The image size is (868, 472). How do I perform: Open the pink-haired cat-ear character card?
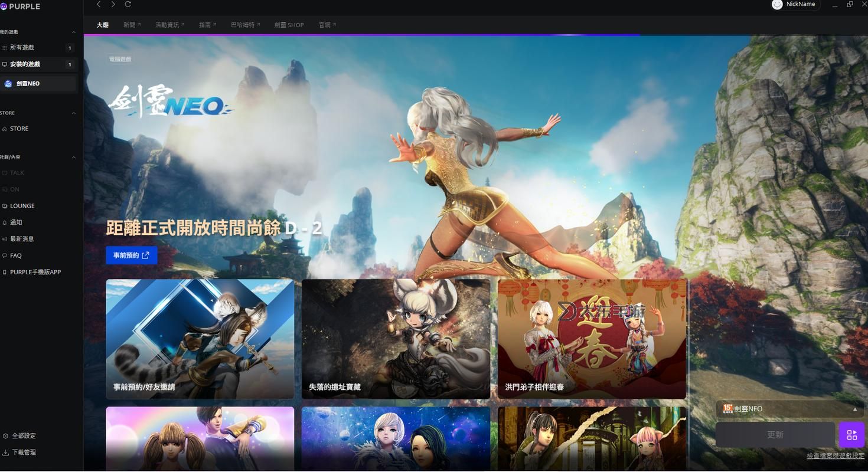(x=592, y=438)
